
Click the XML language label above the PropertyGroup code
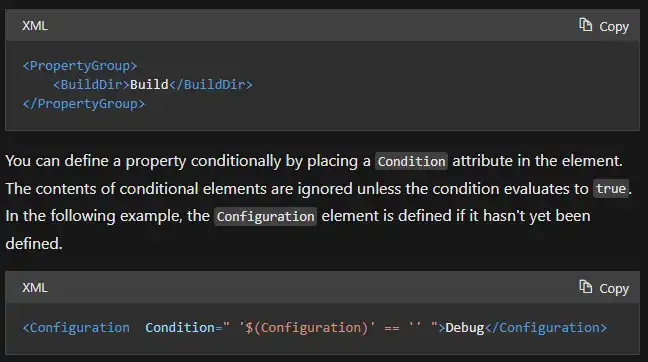[x=35, y=26]
